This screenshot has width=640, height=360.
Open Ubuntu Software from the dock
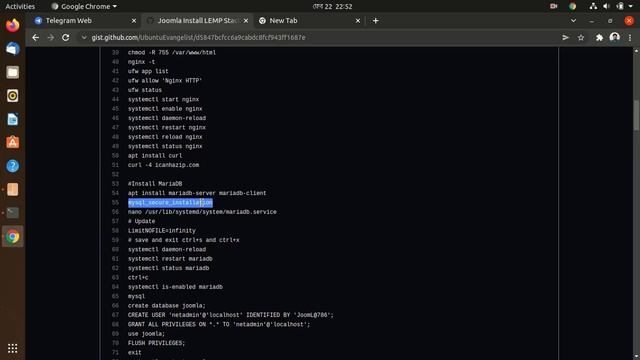coord(13,142)
